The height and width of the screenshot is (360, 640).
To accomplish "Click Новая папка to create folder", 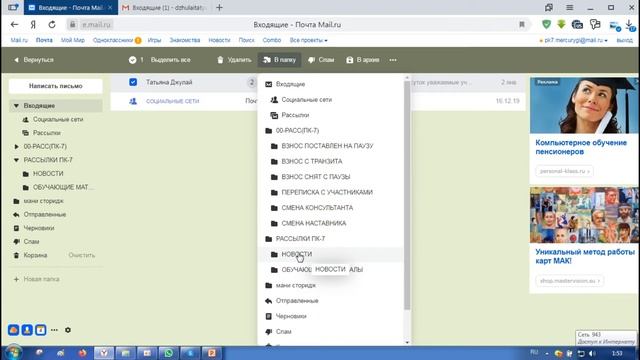I will (x=37, y=279).
